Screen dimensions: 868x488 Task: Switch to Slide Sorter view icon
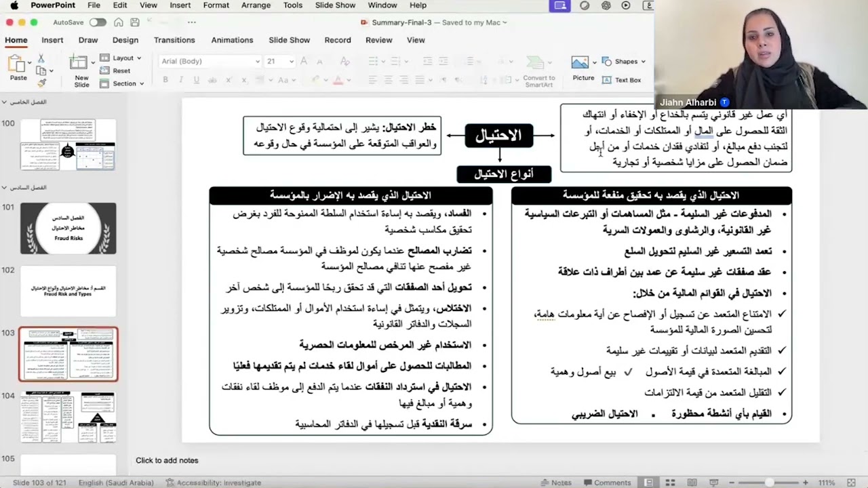pos(669,483)
